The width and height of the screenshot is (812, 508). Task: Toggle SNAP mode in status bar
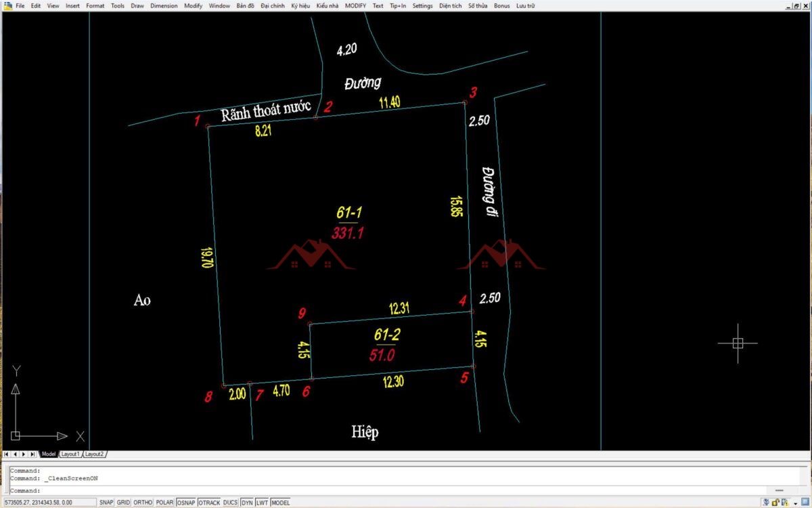tap(106, 503)
